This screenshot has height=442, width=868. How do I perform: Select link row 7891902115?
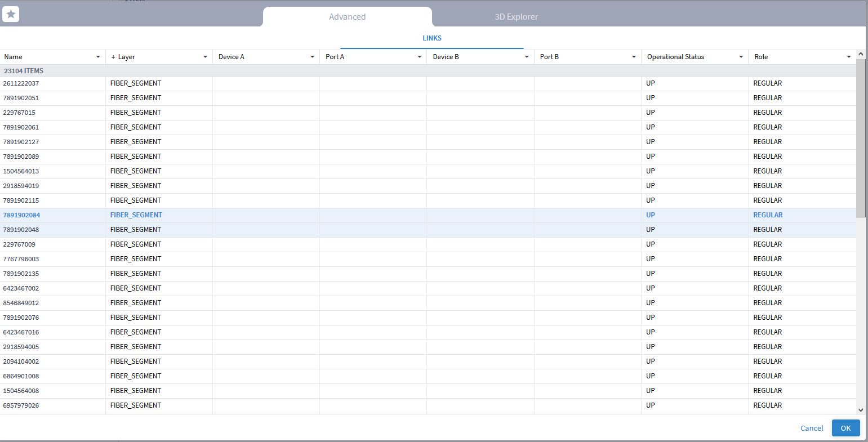point(428,200)
